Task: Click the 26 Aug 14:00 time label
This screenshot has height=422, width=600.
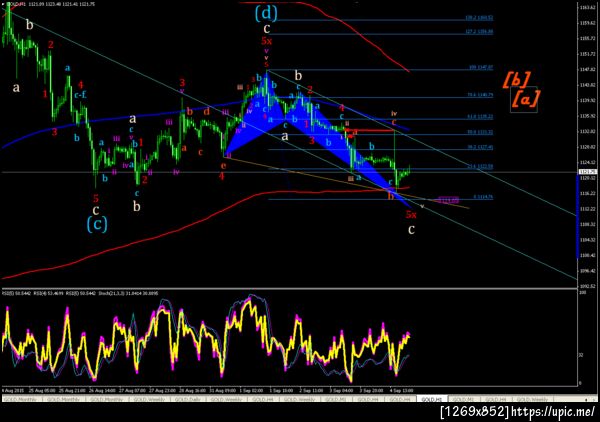Action: tap(102, 391)
